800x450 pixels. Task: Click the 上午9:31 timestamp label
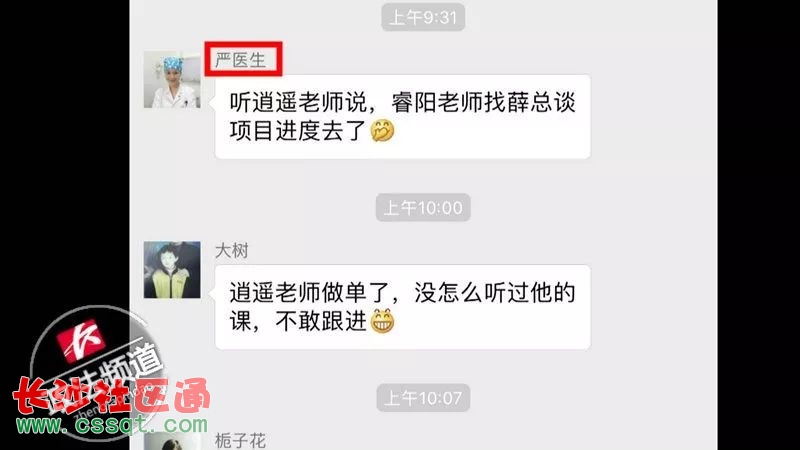coord(423,18)
